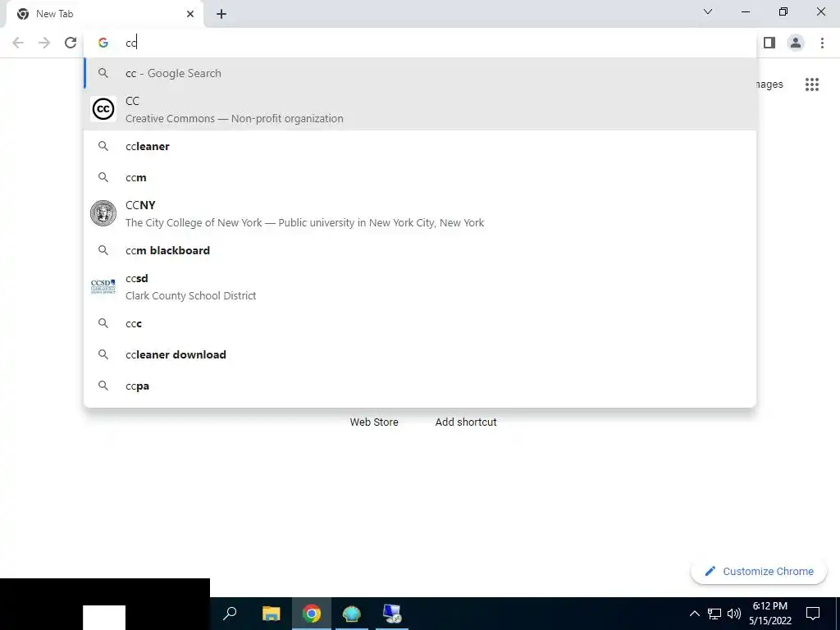The height and width of the screenshot is (630, 840).
Task: Select the New Tab tab
Action: 104,14
